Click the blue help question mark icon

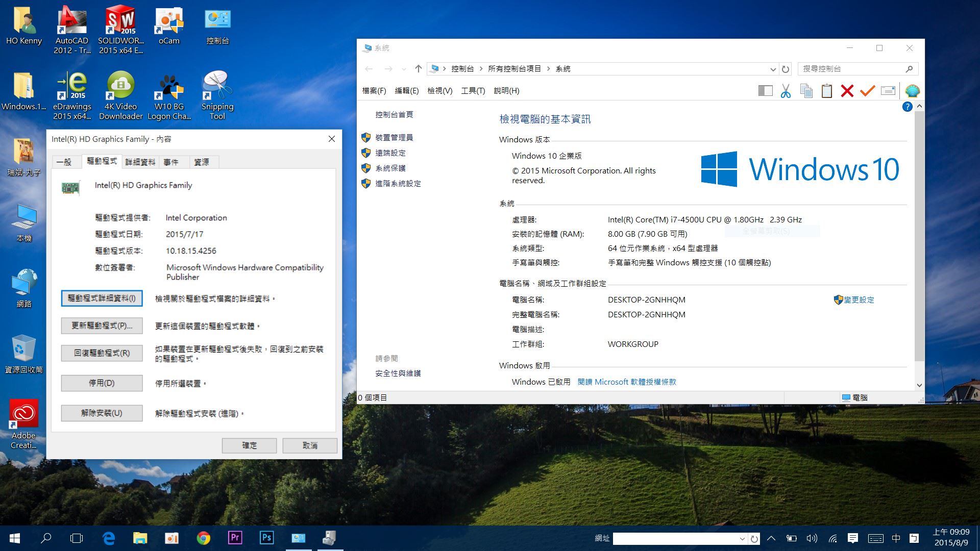click(x=907, y=107)
